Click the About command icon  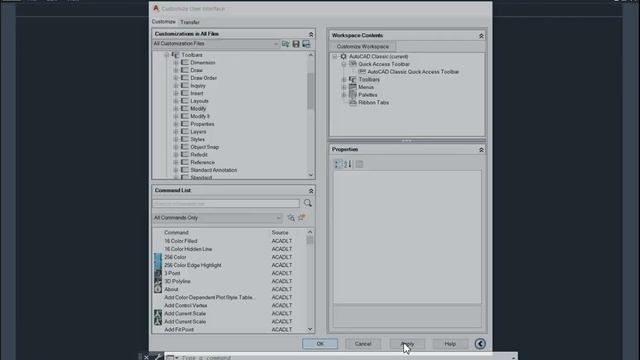[158, 289]
